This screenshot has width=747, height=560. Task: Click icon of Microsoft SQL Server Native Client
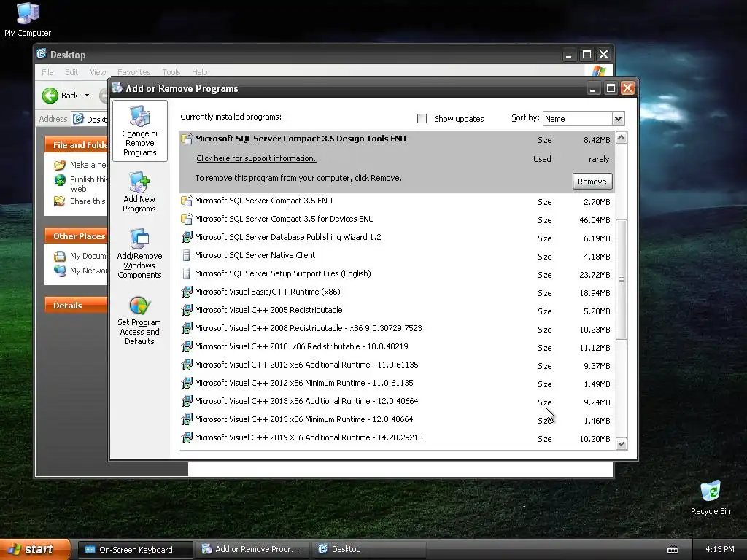(187, 255)
